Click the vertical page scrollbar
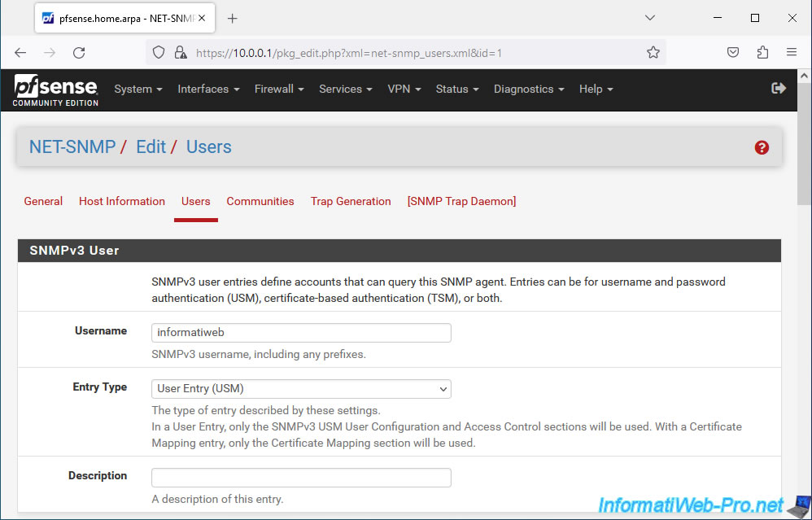 pos(804,145)
